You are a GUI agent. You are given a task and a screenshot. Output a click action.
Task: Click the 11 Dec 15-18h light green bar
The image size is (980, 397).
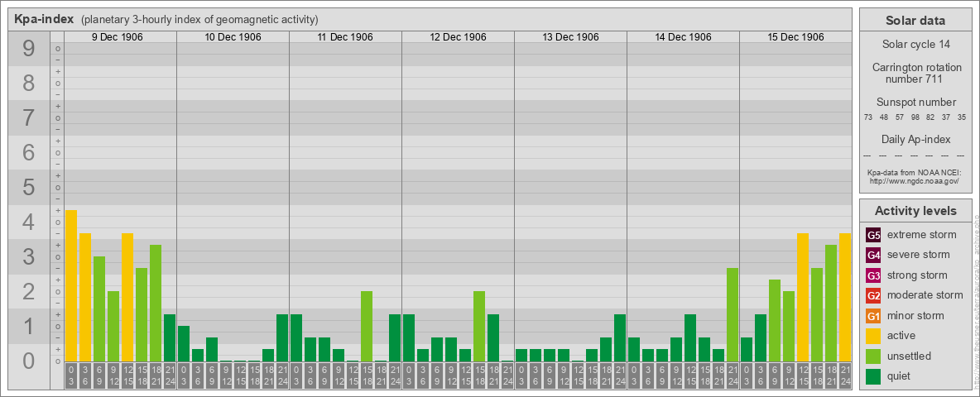pyautogui.click(x=367, y=327)
